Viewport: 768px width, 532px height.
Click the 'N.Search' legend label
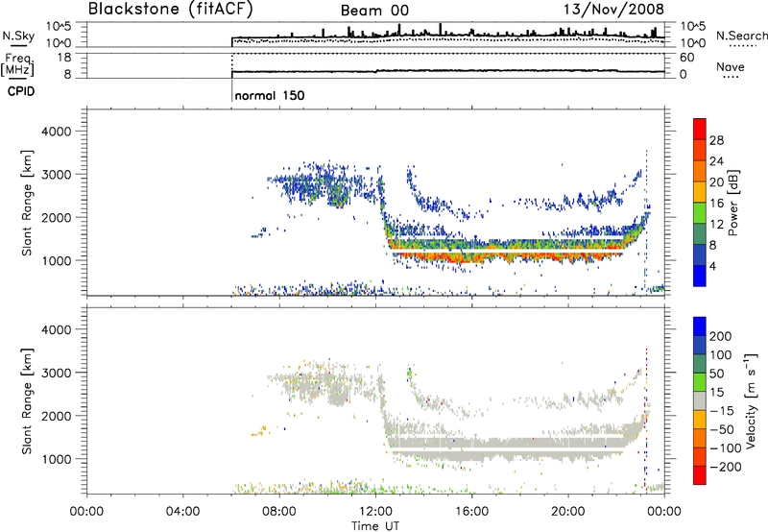741,36
